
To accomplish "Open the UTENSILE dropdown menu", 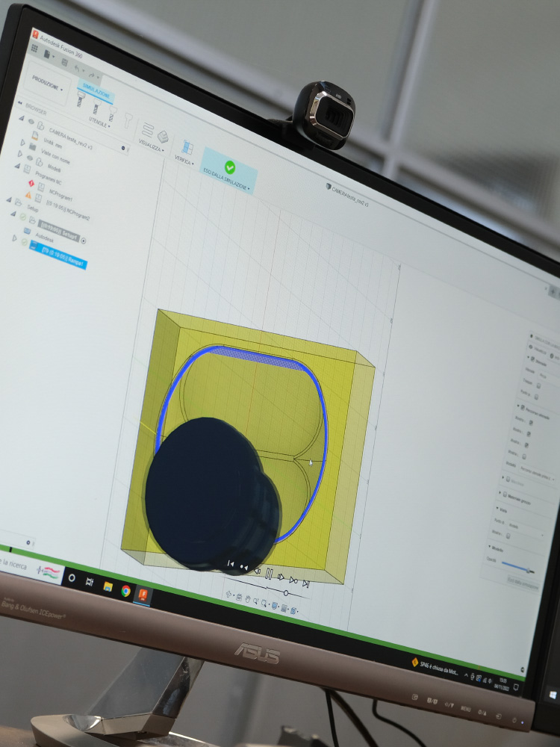I will tap(99, 123).
